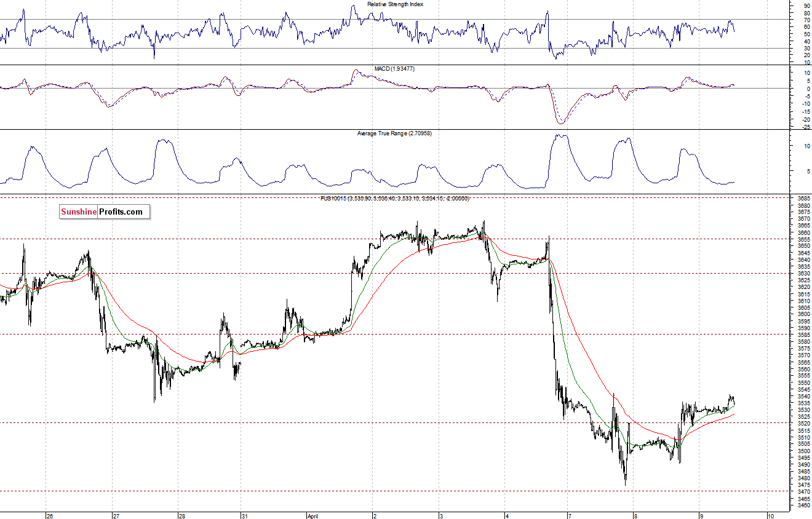Click the FU310015 price chart title
Screen dimensions: 812x519
394,198
